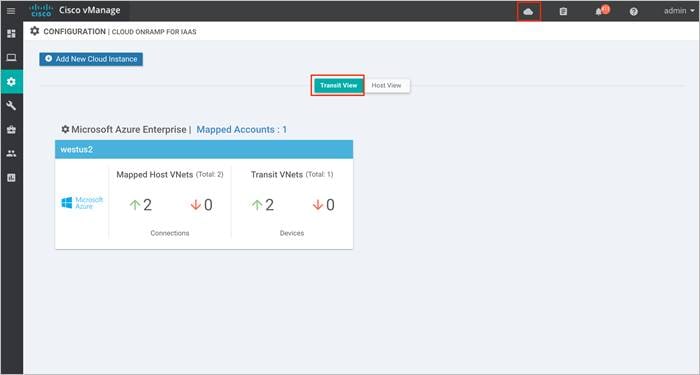Open vAnalytics chart icon in sidebar
The width and height of the screenshot is (700, 375).
(x=11, y=178)
